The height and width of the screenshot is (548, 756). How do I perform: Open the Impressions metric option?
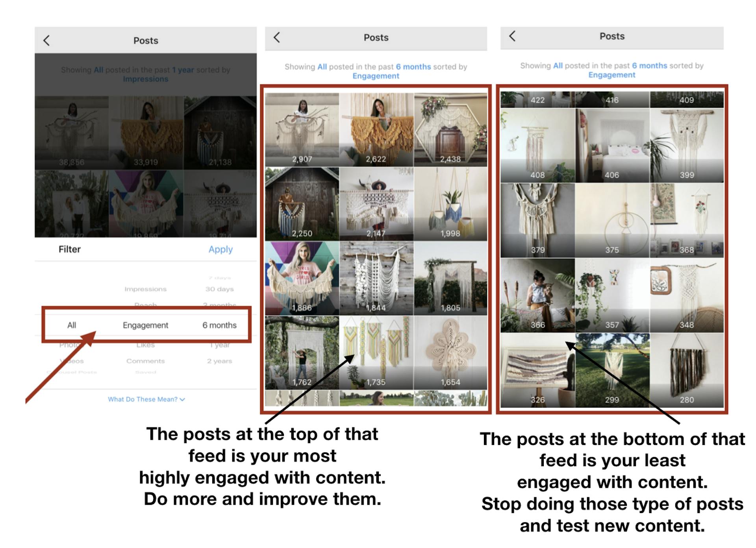click(146, 288)
